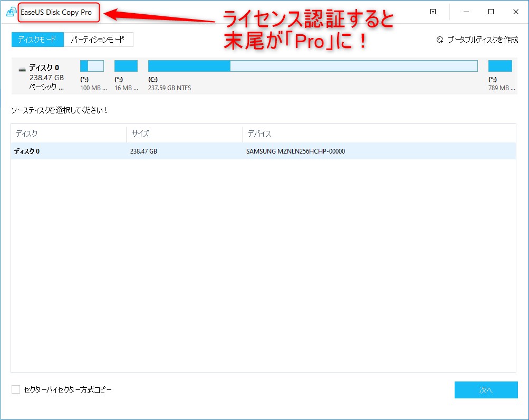Click the bootable disk creation icon
This screenshot has width=529, height=420.
point(439,40)
